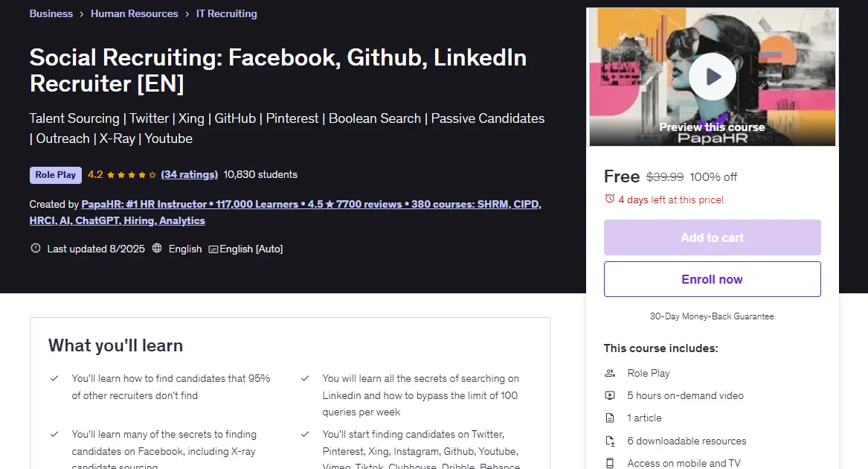Click the on-demand video icon
868x469 pixels.
[610, 395]
